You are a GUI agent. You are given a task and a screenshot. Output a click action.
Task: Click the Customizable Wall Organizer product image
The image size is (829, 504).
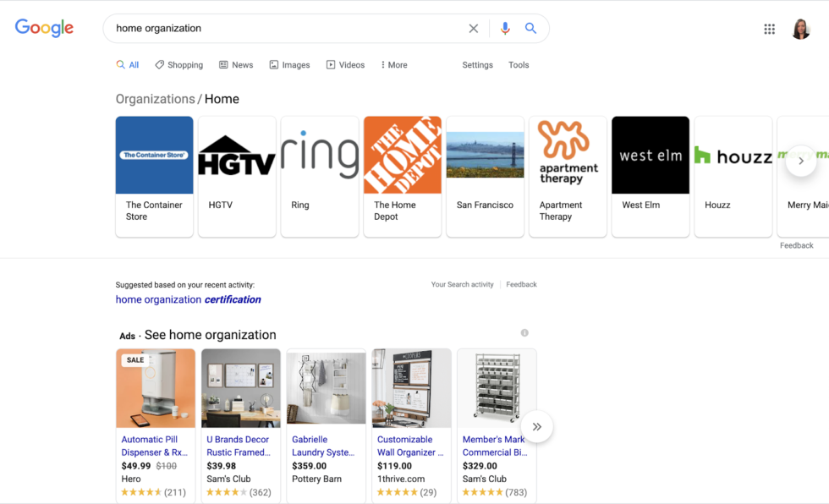coord(411,388)
